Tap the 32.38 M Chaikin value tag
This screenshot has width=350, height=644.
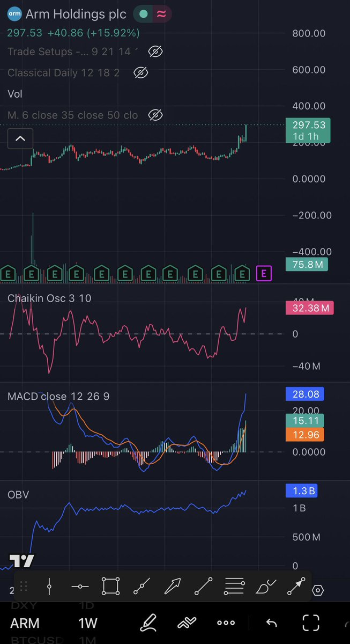pos(309,308)
